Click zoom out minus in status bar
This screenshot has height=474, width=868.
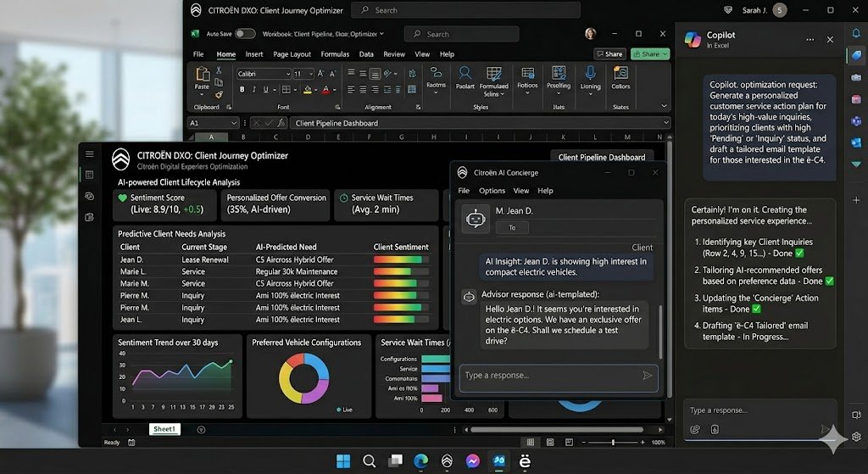pyautogui.click(x=583, y=443)
